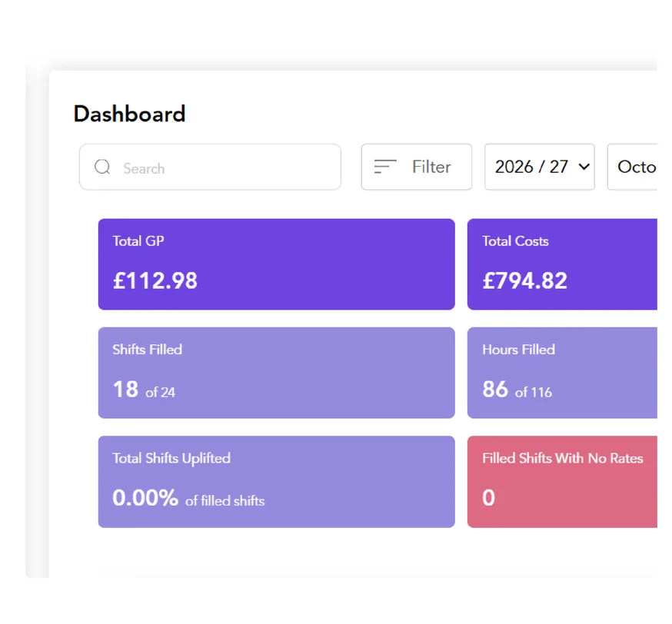Click the 86 of 116 hours figure
Image resolution: width=672 pixels, height=624 pixels.
(x=517, y=390)
